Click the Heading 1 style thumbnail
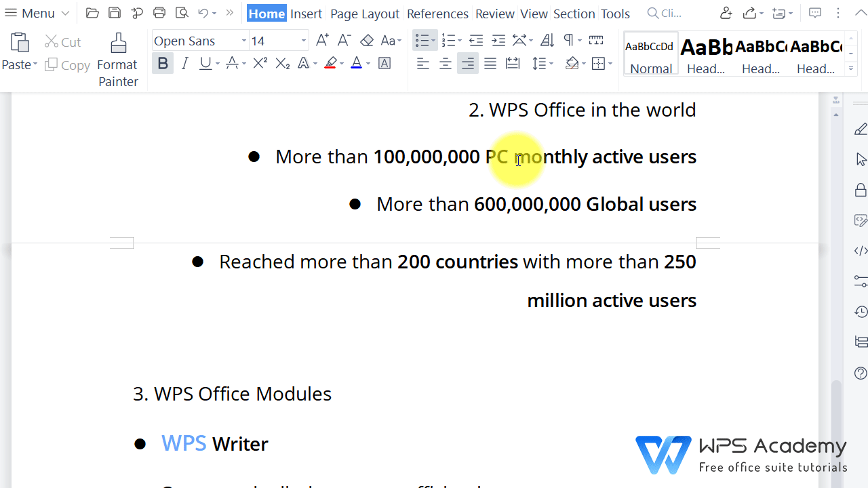The height and width of the screenshot is (488, 868). [x=707, y=54]
